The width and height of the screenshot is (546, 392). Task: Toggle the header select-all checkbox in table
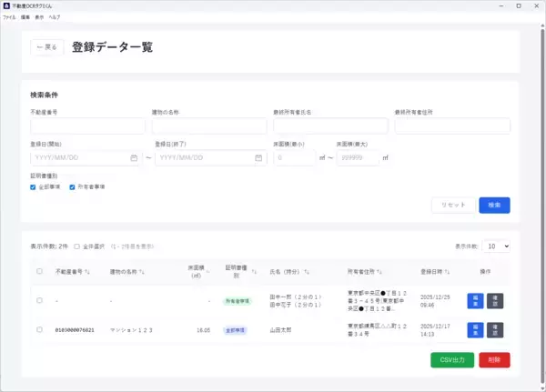39,271
